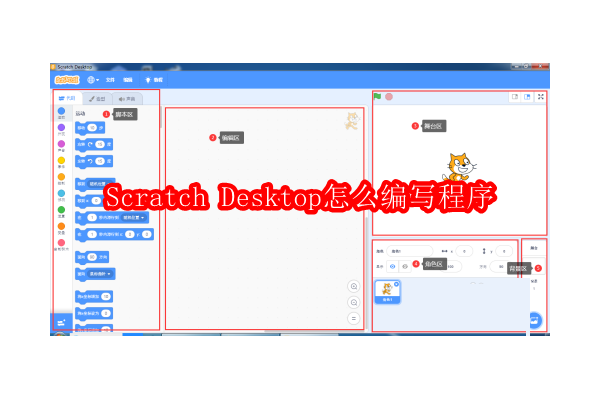Viewport: 600px width, 400px height.
Task: Open the globe language menu
Action: pyautogui.click(x=93, y=80)
